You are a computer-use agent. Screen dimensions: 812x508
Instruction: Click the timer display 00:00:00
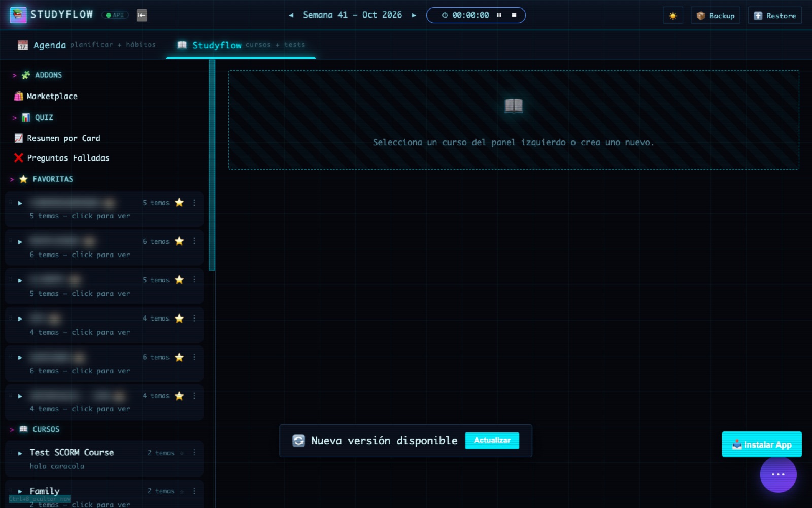470,15
